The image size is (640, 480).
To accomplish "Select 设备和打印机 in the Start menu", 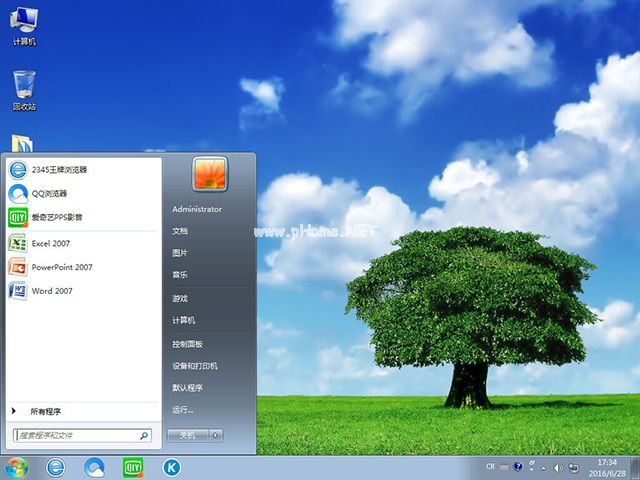I will (194, 366).
